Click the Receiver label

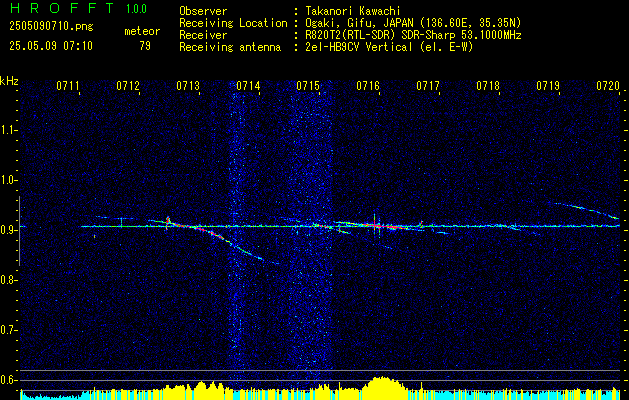point(203,35)
